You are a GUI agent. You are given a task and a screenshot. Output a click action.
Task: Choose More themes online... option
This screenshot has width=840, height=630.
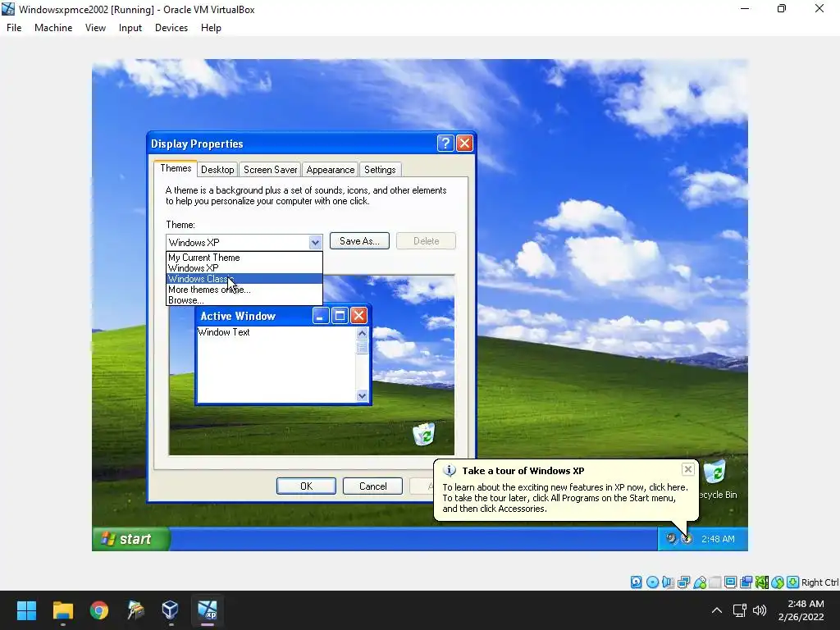click(244, 290)
